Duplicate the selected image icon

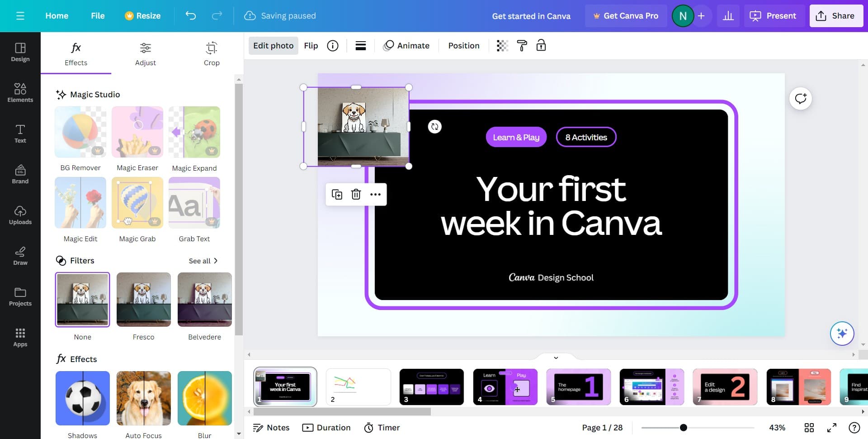point(337,195)
